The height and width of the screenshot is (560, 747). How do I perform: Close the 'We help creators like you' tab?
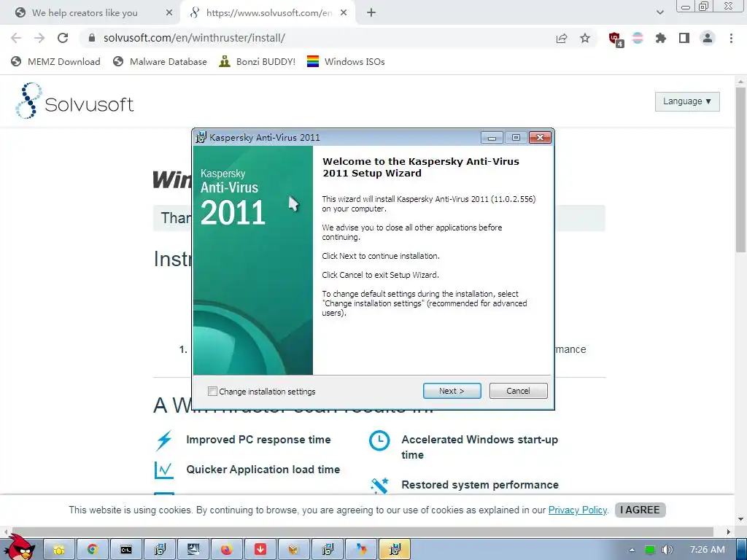pyautogui.click(x=169, y=13)
